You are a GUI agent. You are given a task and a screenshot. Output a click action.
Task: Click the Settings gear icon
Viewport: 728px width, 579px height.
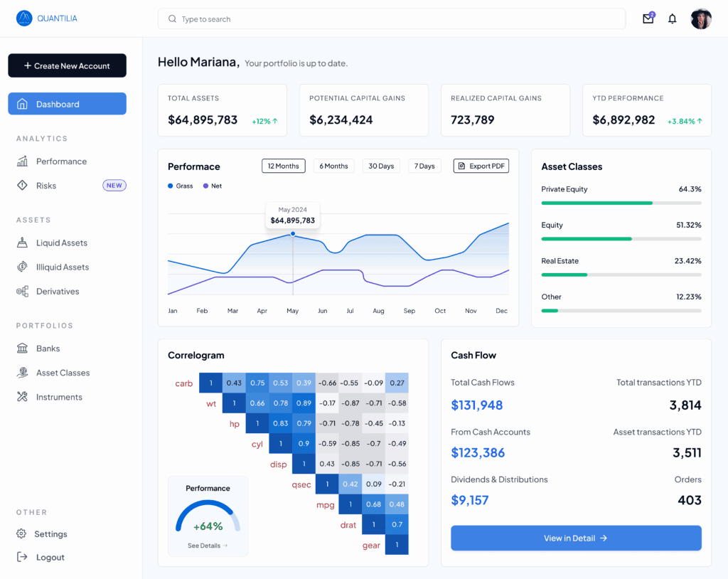click(x=22, y=534)
